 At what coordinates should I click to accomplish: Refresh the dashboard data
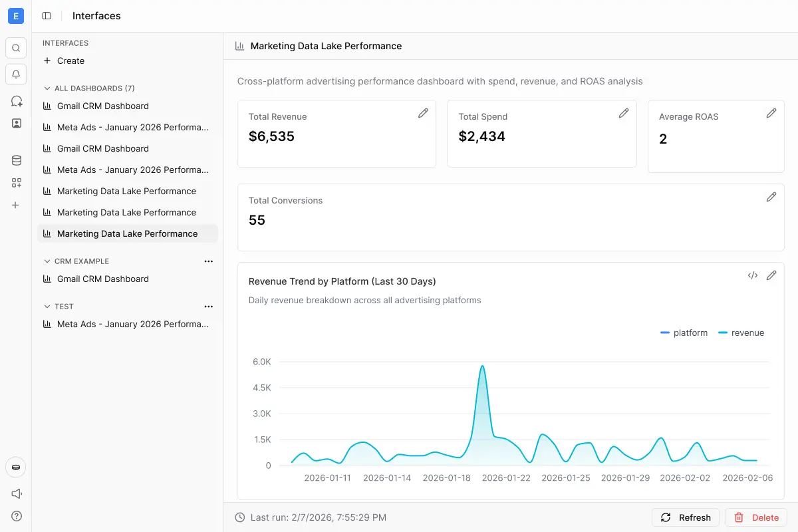[x=685, y=517]
